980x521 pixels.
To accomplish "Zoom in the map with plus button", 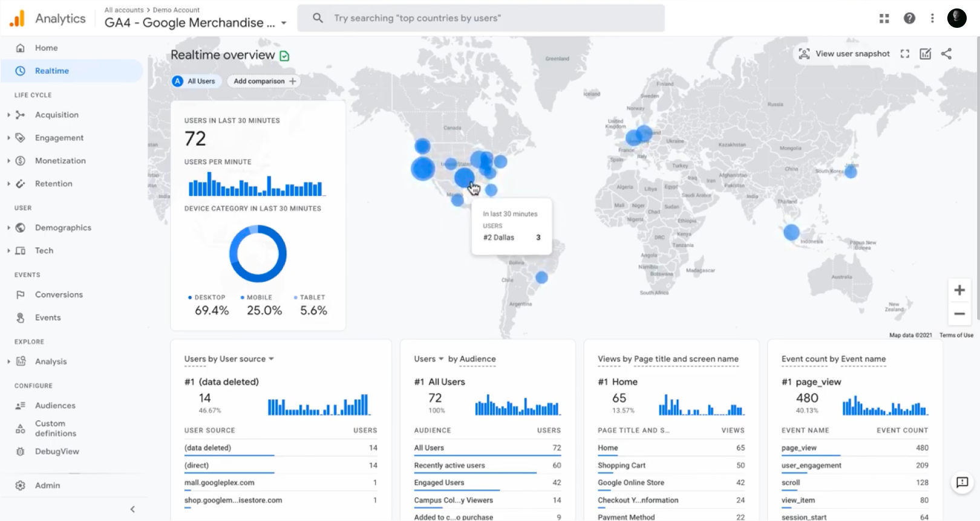I will coord(959,290).
